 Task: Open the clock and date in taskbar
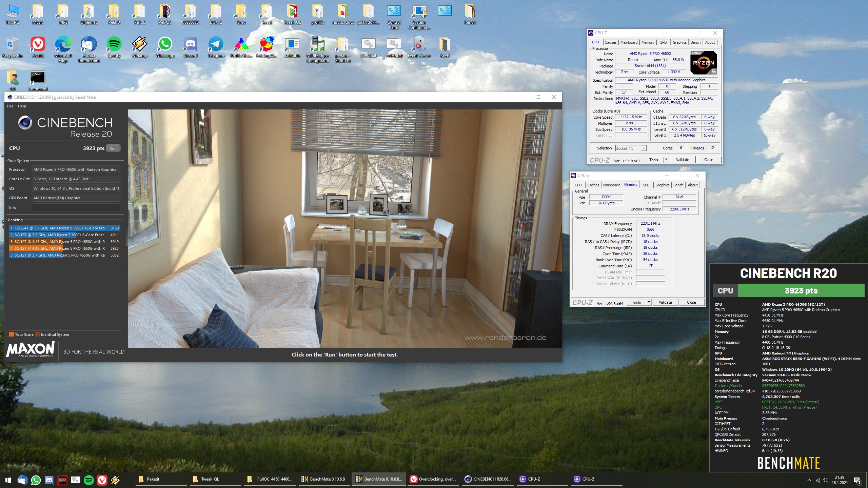[x=840, y=480]
